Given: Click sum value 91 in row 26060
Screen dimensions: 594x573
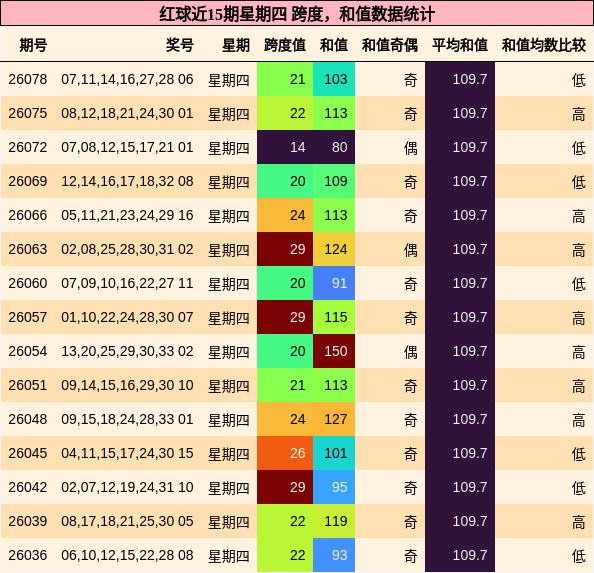Looking at the screenshot, I should point(334,283).
